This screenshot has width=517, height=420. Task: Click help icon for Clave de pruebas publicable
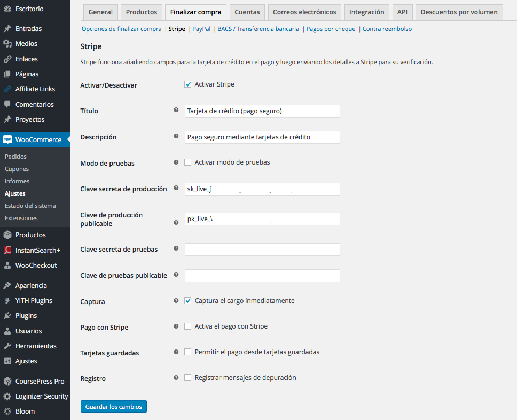(x=176, y=275)
